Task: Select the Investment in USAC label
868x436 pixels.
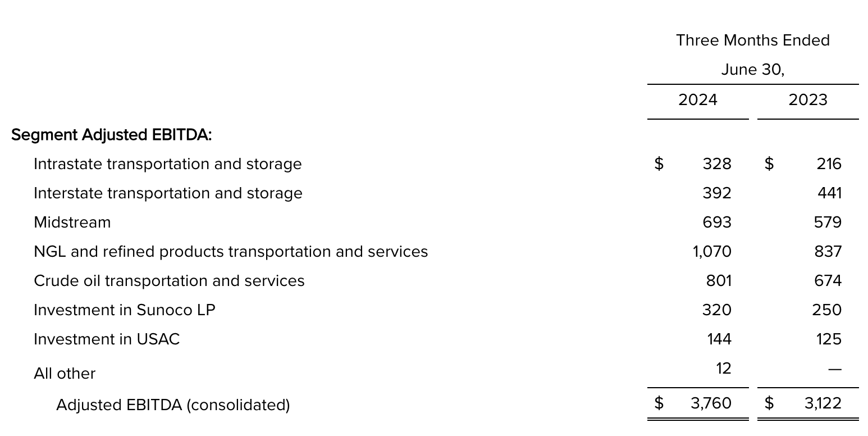Action: pos(107,339)
